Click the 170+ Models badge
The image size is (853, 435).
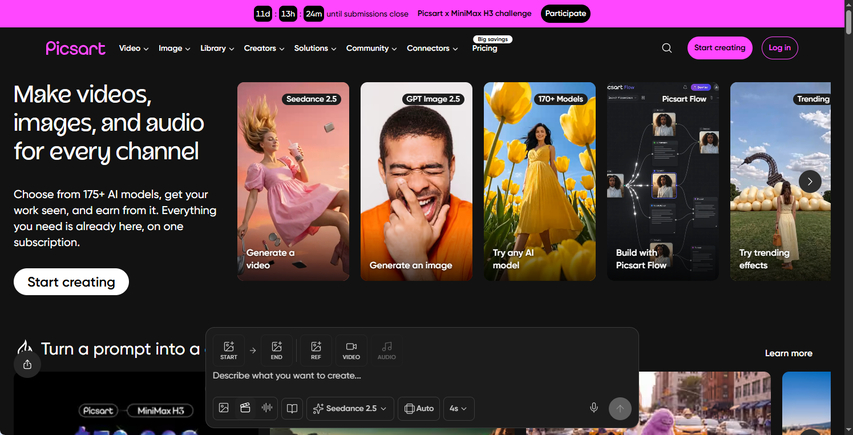click(x=560, y=99)
